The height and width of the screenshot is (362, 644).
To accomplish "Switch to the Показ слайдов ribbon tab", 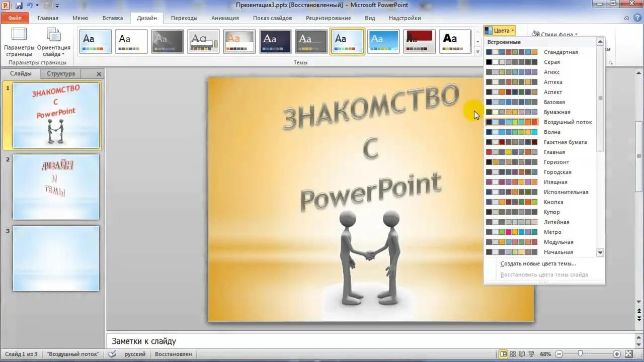I will (272, 18).
